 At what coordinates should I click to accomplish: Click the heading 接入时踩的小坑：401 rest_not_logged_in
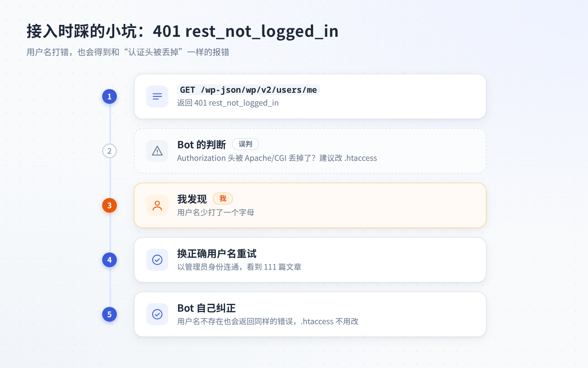point(182,31)
